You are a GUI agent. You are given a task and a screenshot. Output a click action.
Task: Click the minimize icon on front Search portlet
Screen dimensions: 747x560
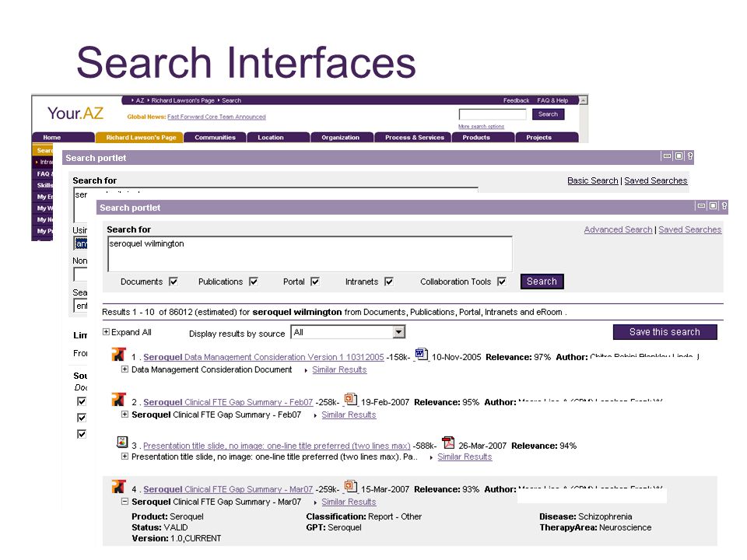(702, 205)
